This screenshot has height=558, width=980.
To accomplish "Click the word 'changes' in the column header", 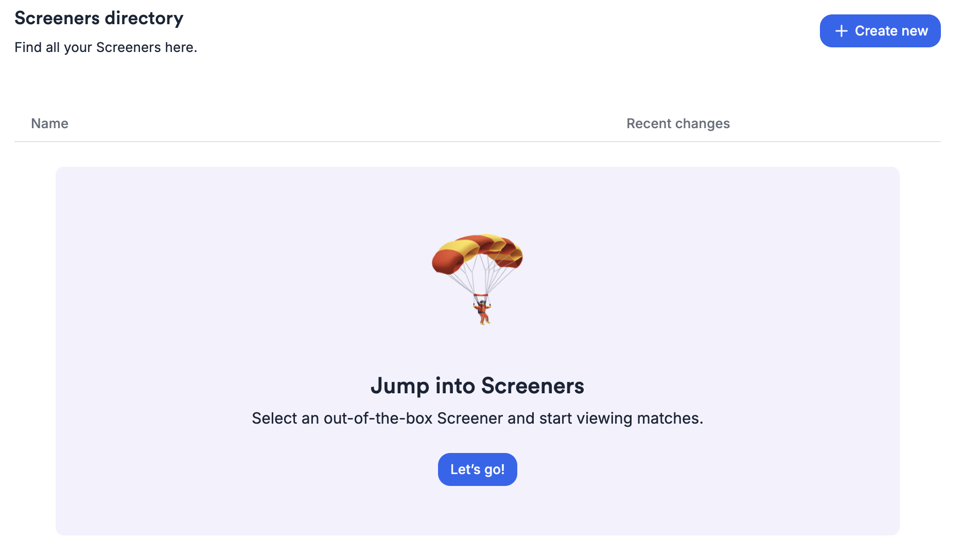I will click(x=703, y=124).
